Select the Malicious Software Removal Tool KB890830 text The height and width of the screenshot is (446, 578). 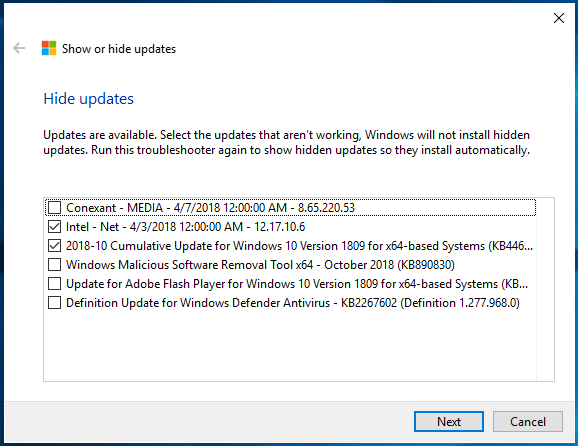(x=261, y=265)
